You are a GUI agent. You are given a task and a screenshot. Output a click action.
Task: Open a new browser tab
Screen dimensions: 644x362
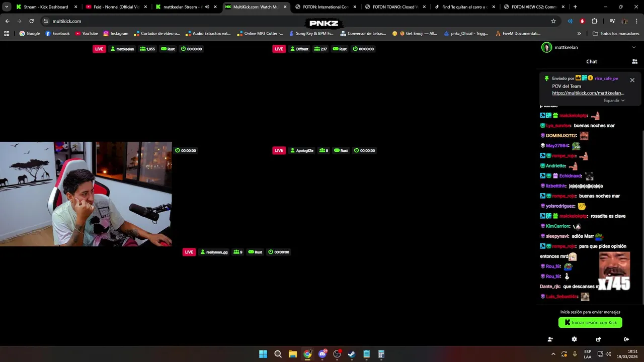coord(575,7)
